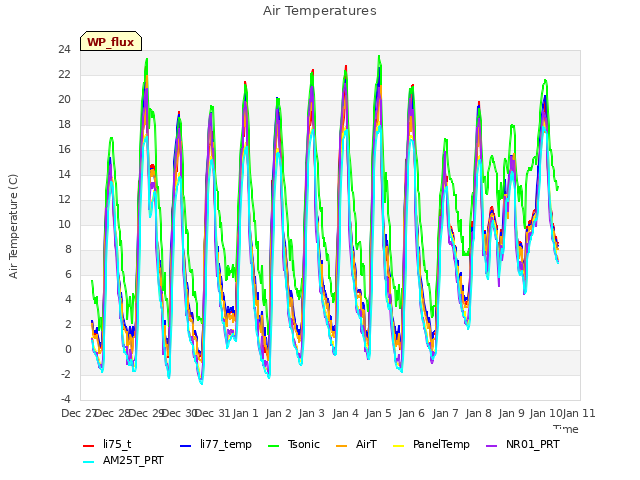Viewport: 640px width, 480px height.
Task: Click the -4 y-axis tick label
Action: (66, 399)
